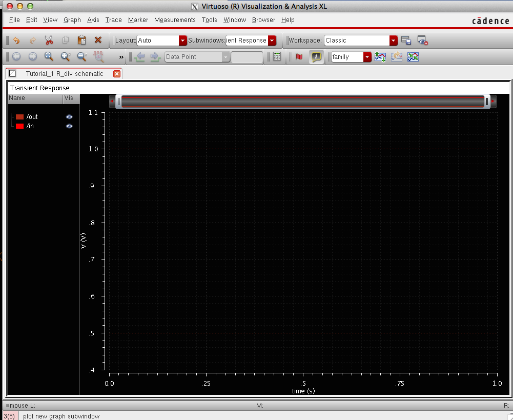Click the red flag marker icon
The image size is (513, 420).
299,57
